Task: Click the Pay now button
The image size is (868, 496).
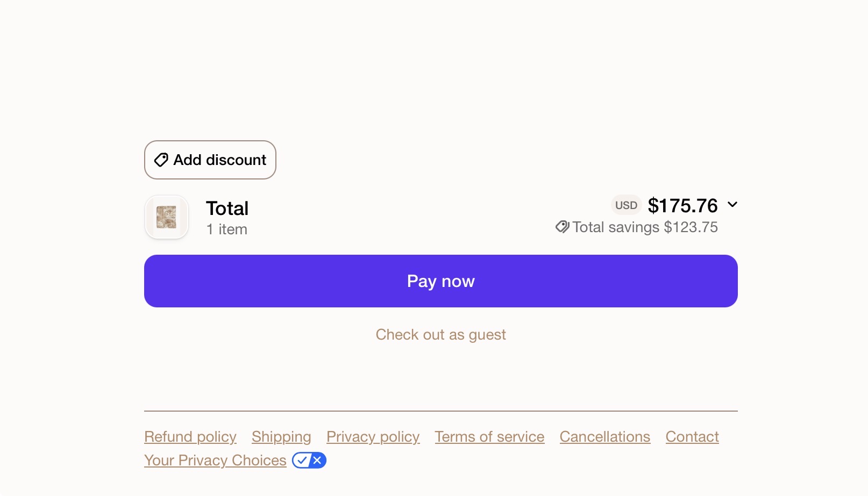Action: [441, 281]
